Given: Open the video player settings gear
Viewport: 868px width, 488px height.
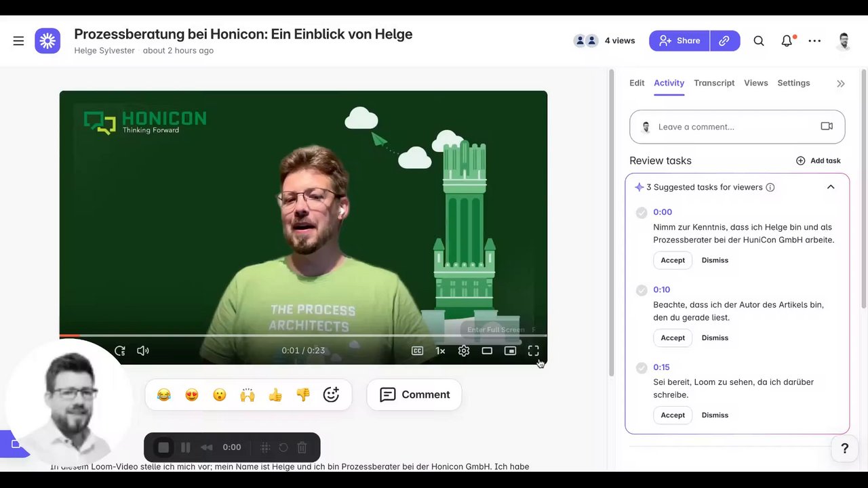Looking at the screenshot, I should [464, 350].
